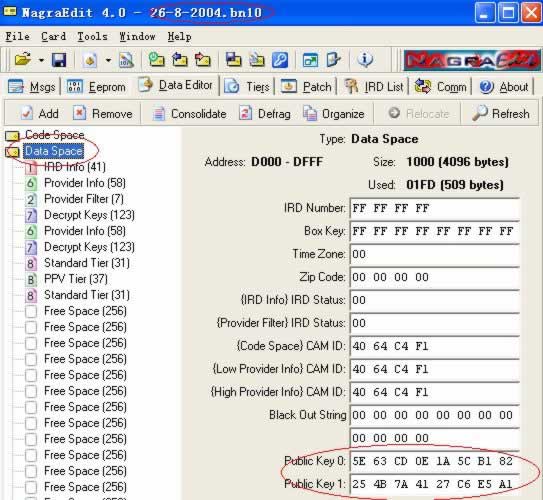
Task: Click the blue key toolbar icon
Action: (x=280, y=60)
